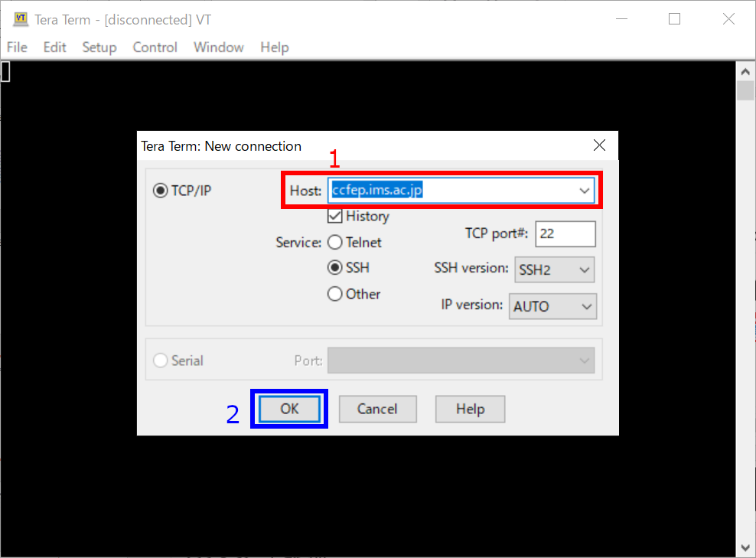Confirm the connection with OK button
Viewport: 756px width, 558px height.
289,409
